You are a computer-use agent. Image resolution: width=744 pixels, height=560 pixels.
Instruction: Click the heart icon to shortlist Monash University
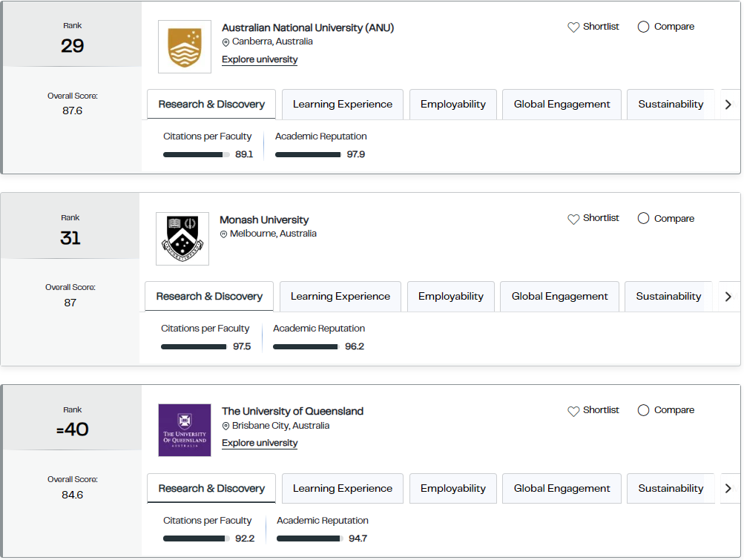coord(573,219)
